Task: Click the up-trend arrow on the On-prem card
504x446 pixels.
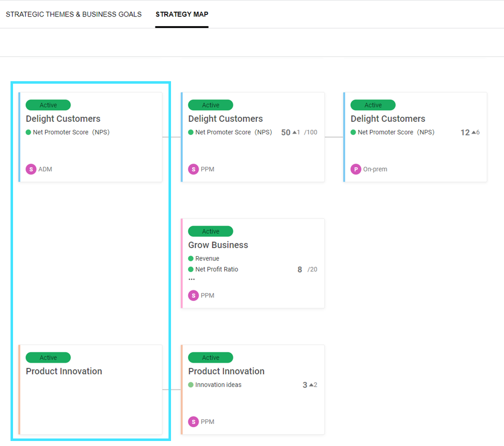Action: click(x=473, y=132)
